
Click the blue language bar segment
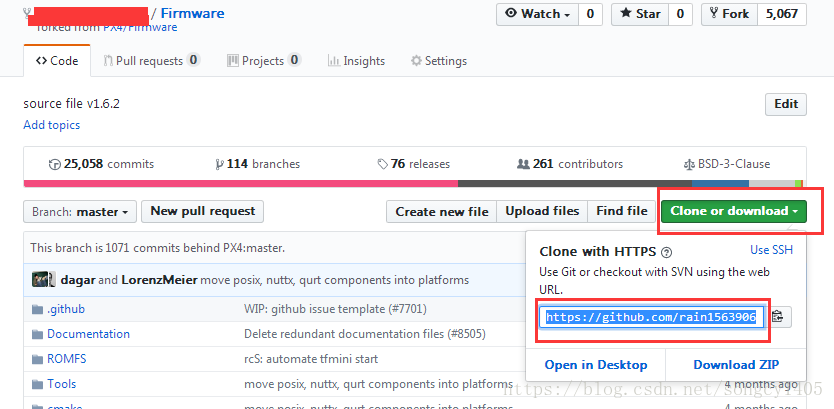[x=720, y=183]
